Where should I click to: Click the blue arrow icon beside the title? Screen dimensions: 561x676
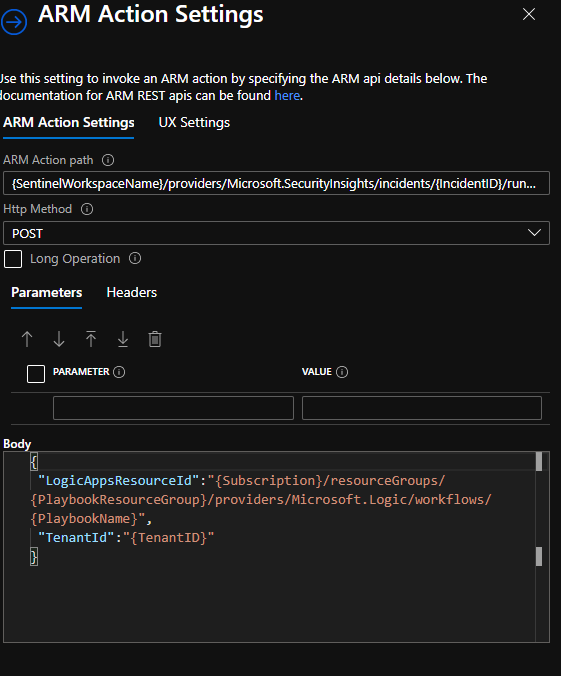(13, 22)
